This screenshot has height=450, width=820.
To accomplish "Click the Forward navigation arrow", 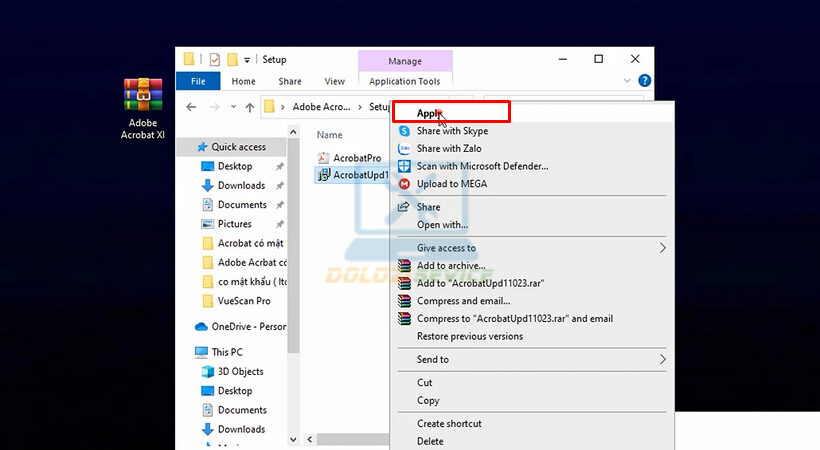I will pyautogui.click(x=214, y=107).
